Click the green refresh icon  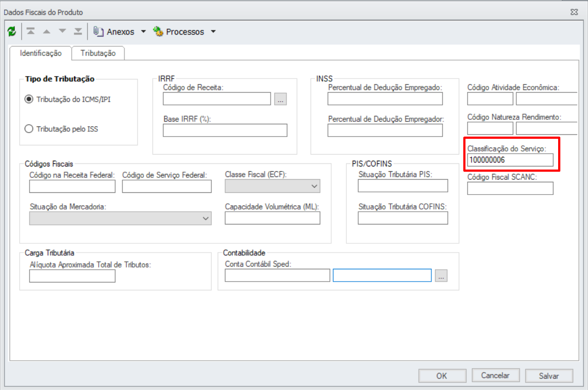[12, 32]
